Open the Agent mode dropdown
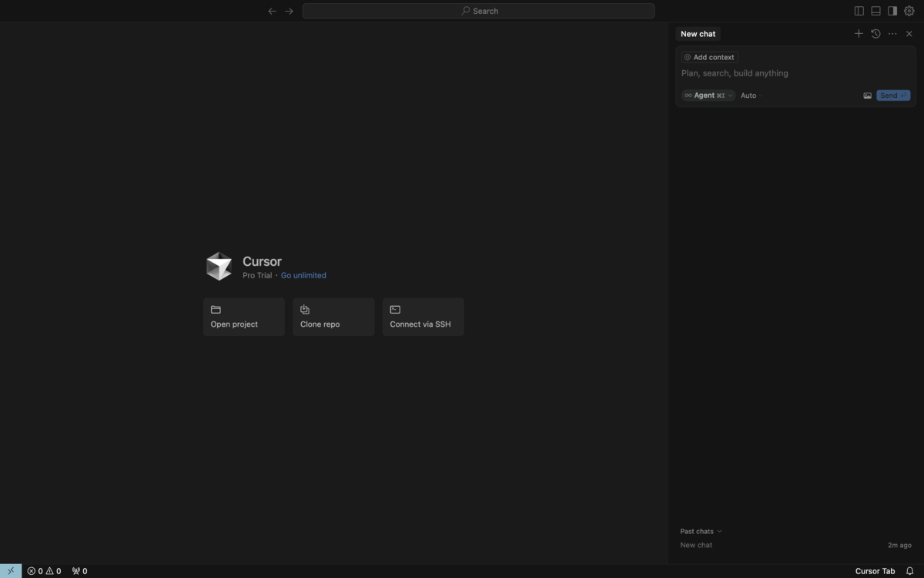Viewport: 924px width, 578px height. pyautogui.click(x=708, y=96)
